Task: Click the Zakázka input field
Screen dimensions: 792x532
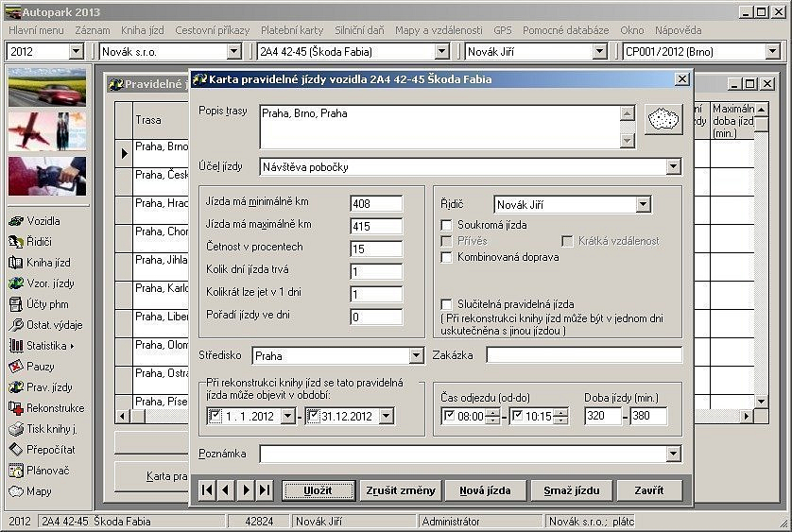Action: (583, 355)
